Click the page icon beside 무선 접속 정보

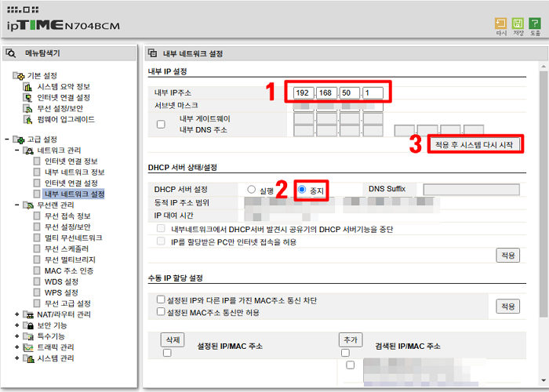coord(37,216)
